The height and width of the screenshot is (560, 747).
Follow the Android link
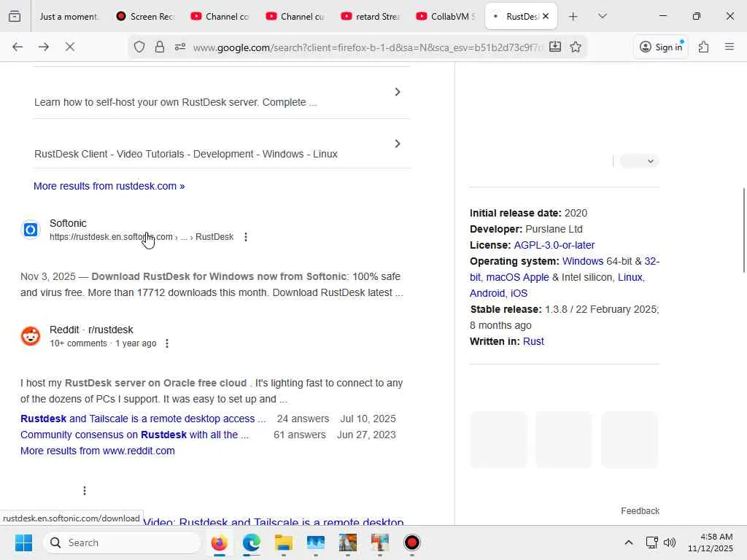coord(487,293)
